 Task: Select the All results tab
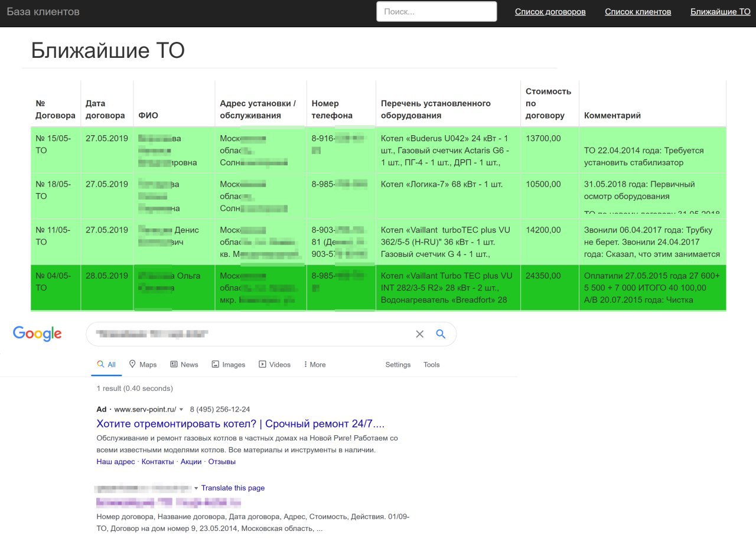[106, 364]
